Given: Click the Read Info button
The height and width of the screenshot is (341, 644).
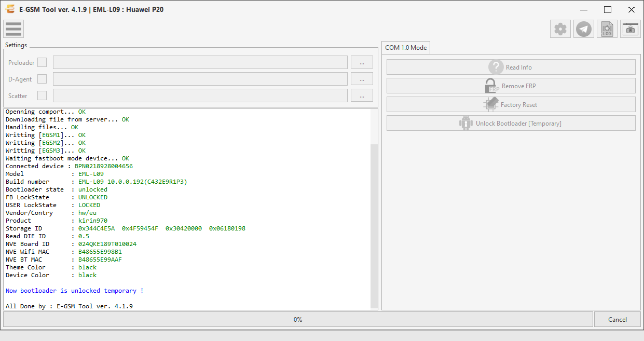Looking at the screenshot, I should click(x=511, y=67).
